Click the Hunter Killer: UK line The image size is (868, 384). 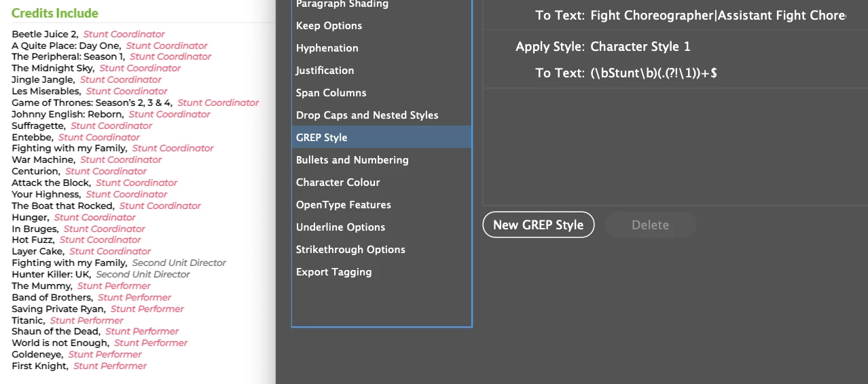[x=101, y=275]
